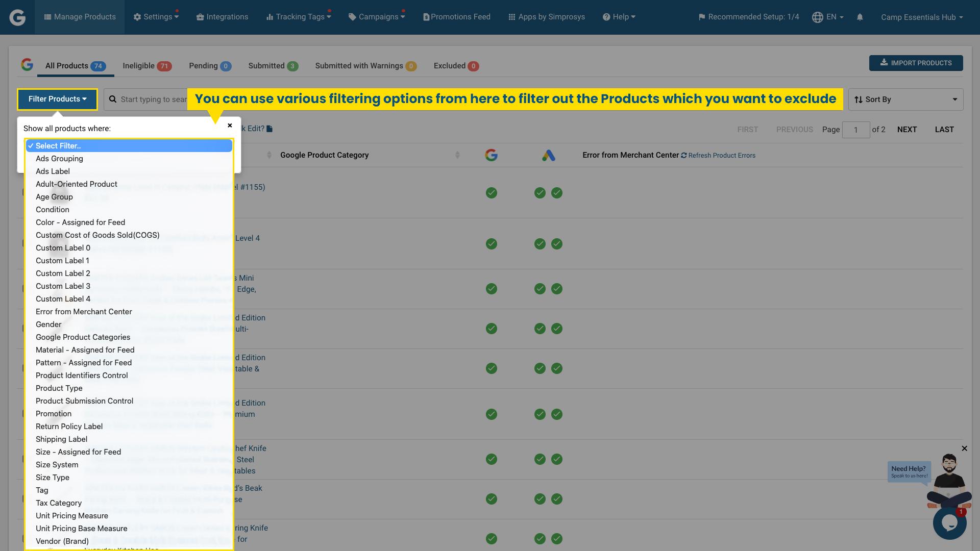Click the Bulk Edit document icon
The image size is (980, 551).
[x=269, y=129]
